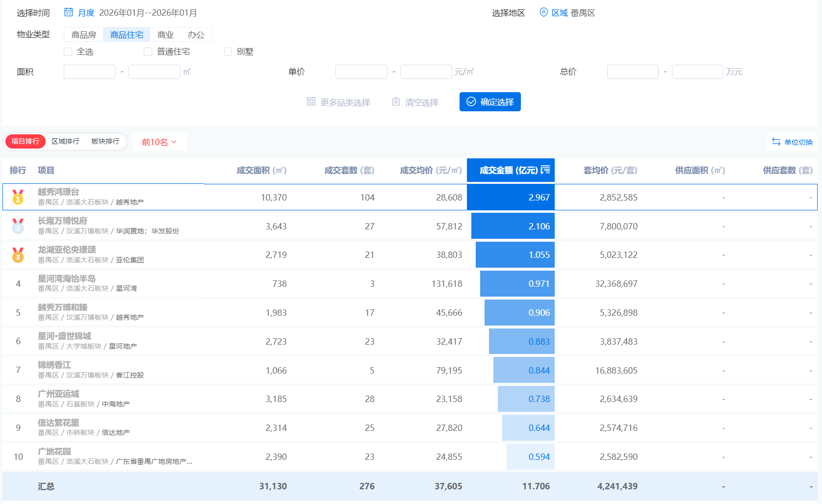Click the silver medal rank 2 icon
The height and width of the screenshot is (504, 822).
tap(18, 226)
